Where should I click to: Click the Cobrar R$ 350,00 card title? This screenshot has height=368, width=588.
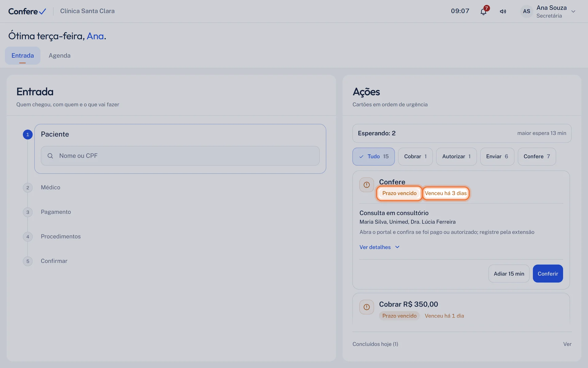click(x=408, y=304)
